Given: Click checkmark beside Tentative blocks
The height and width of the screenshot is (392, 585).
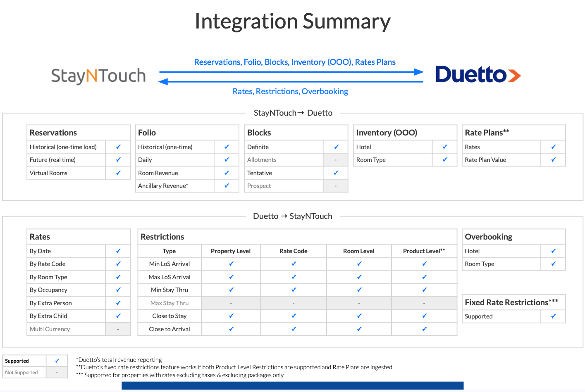Looking at the screenshot, I should point(336,173).
